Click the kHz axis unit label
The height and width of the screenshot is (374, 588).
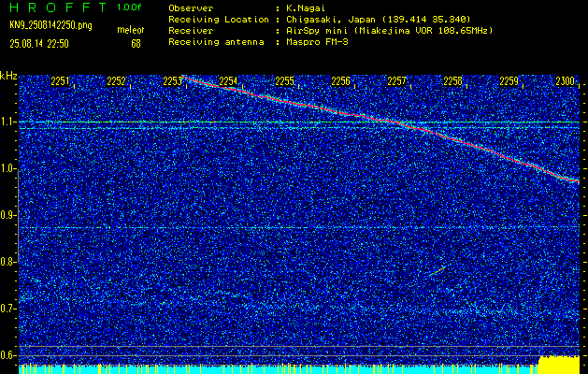click(x=8, y=76)
